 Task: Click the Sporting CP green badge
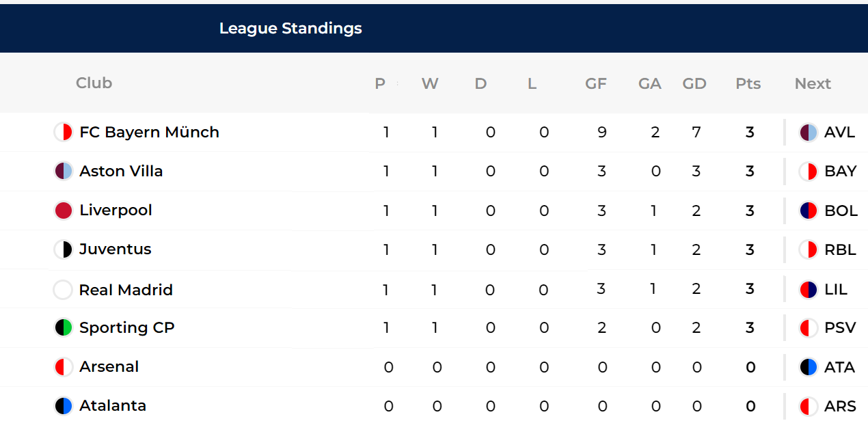[63, 327]
